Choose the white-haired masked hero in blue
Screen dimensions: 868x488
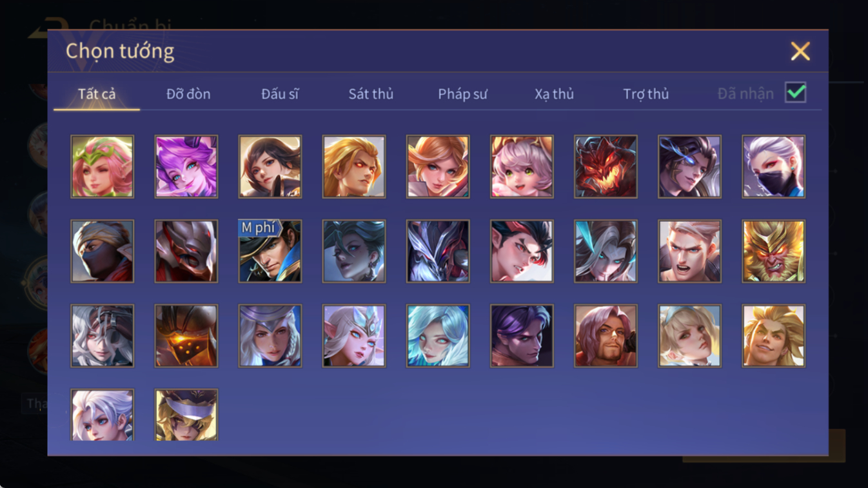pos(773,166)
